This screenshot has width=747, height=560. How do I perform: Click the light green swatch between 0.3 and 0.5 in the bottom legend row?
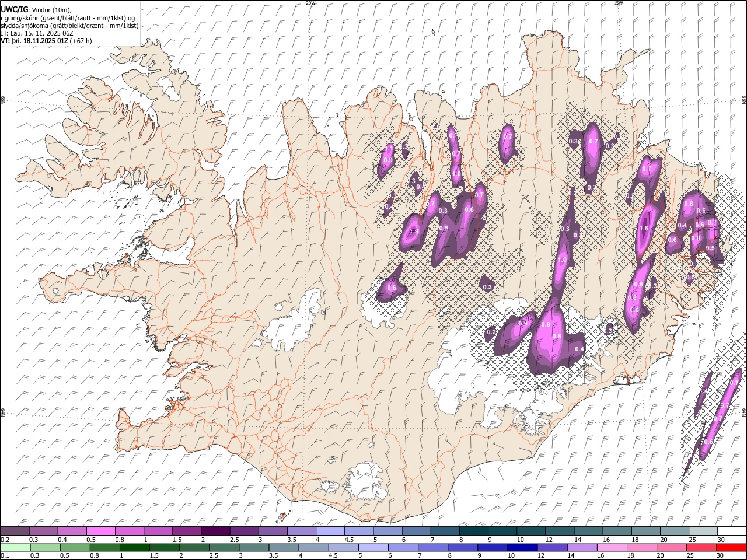pos(44,547)
